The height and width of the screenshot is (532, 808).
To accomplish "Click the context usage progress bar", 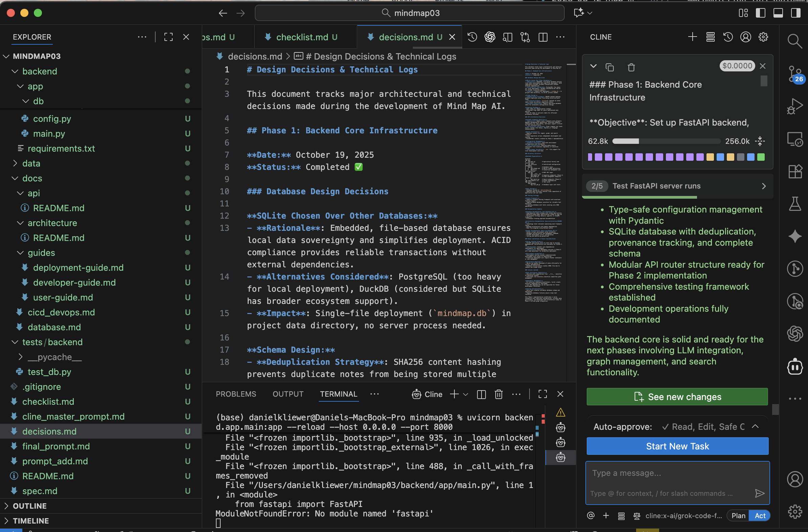I will pos(666,141).
